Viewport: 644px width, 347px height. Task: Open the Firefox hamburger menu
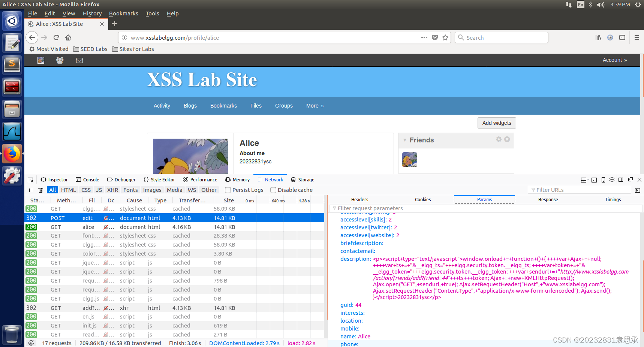coord(637,37)
